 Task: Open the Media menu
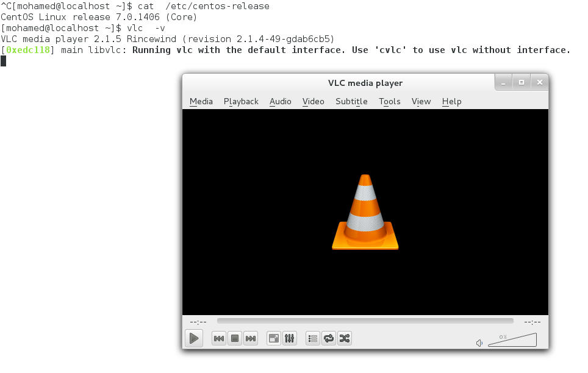(201, 102)
